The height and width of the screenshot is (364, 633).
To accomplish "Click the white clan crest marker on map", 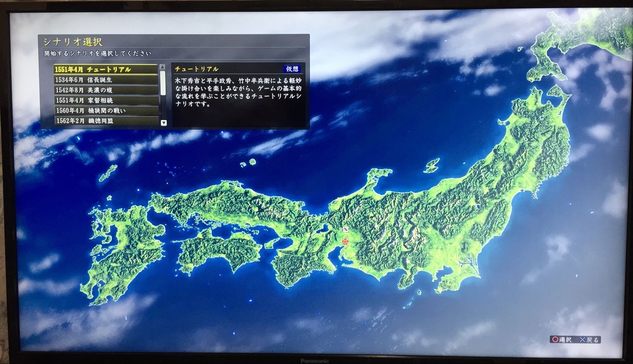I will (346, 229).
